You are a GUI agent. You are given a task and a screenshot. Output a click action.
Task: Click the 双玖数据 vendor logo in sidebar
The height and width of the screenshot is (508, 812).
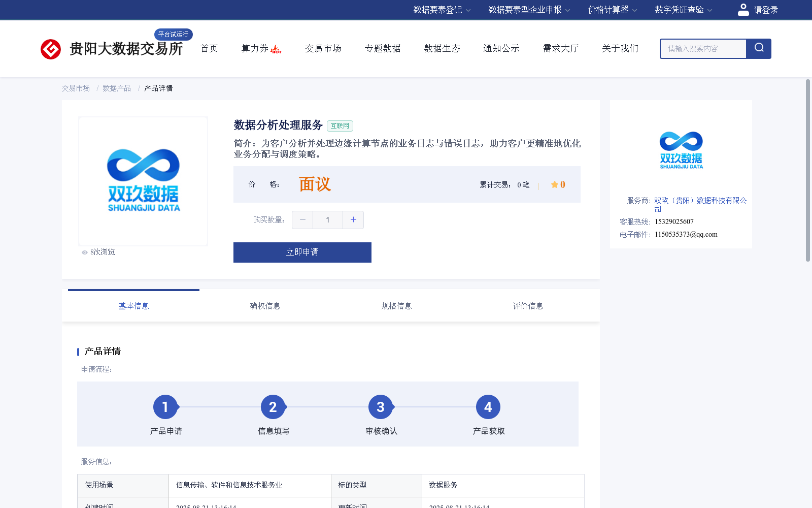click(x=681, y=150)
